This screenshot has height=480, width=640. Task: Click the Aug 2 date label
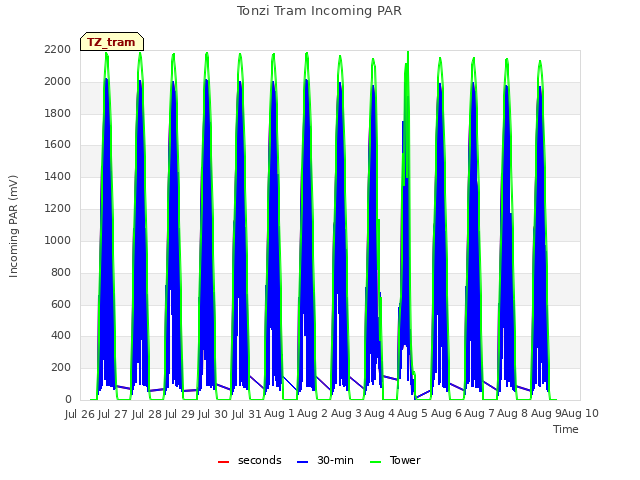(x=313, y=414)
